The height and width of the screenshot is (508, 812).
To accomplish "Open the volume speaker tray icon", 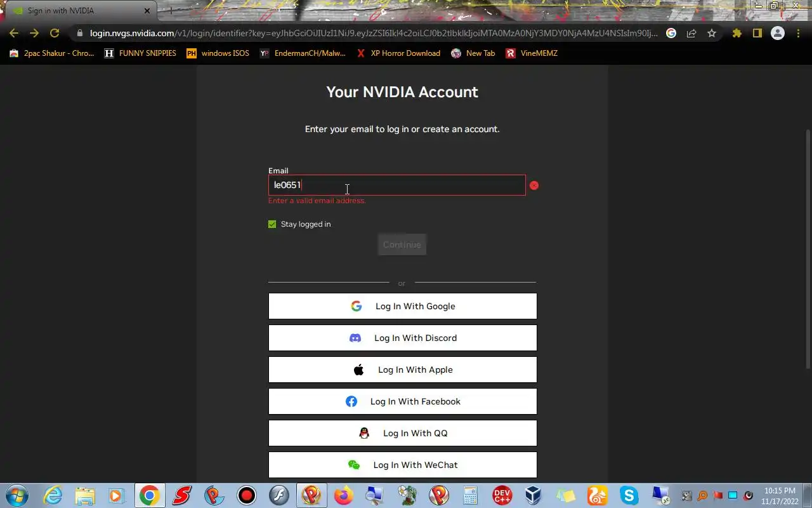I will pos(748,496).
